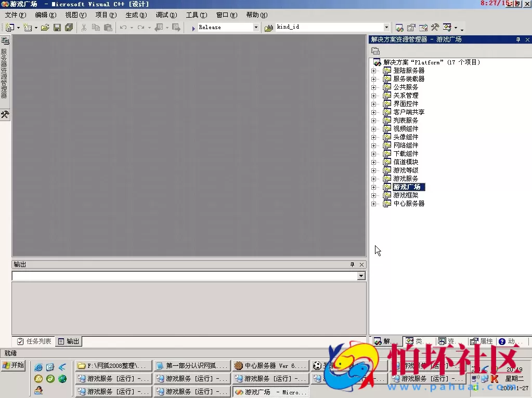Toggle auto-hide pin on 输出 panel
The image size is (532, 398).
point(352,264)
